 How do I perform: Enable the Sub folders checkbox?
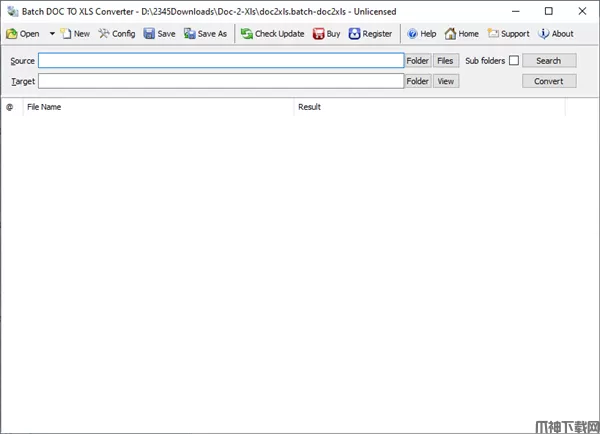514,60
